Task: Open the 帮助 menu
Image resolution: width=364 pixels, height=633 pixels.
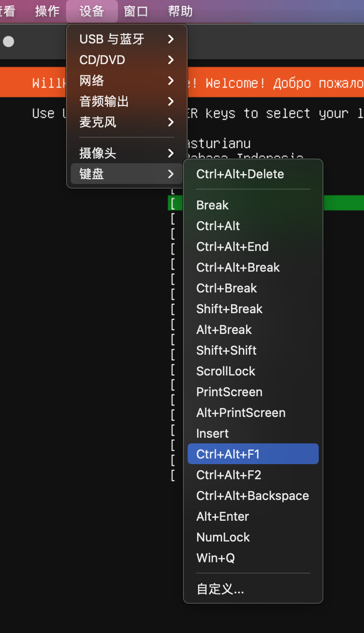Action: pos(180,11)
